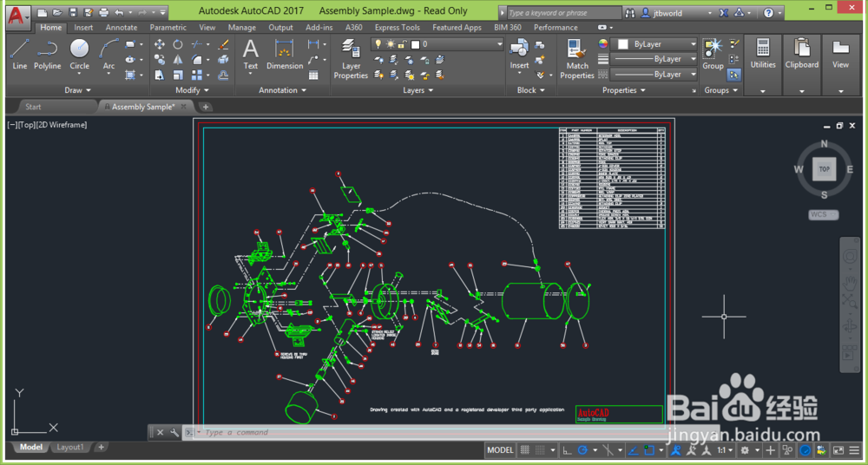Image resolution: width=868 pixels, height=465 pixels.
Task: Start the Dimension tool
Action: coord(285,55)
